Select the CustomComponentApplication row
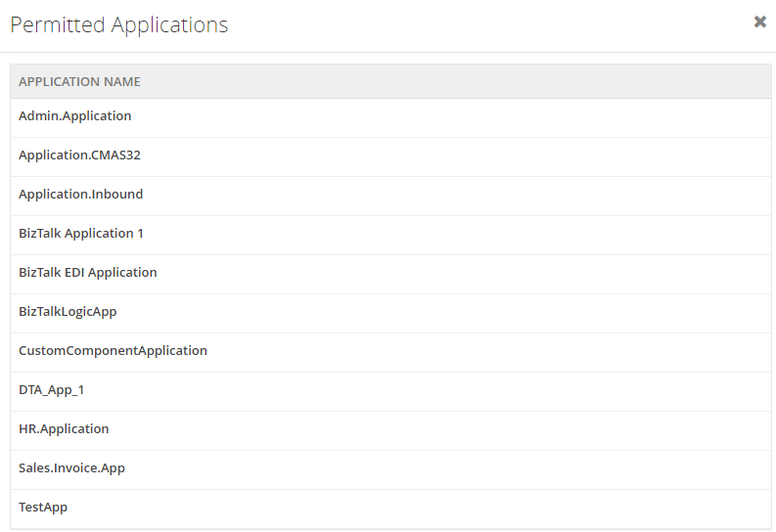This screenshot has height=532, width=776. 390,352
